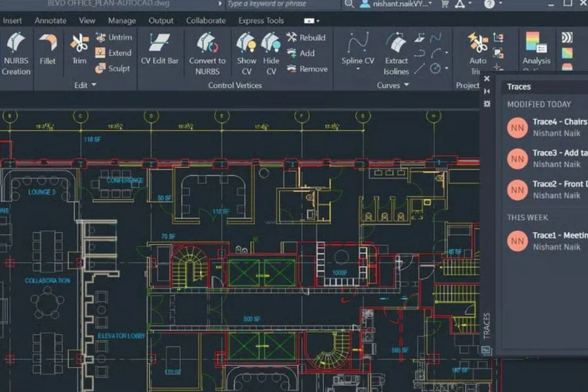Open the Analysis Options tool

click(x=536, y=51)
